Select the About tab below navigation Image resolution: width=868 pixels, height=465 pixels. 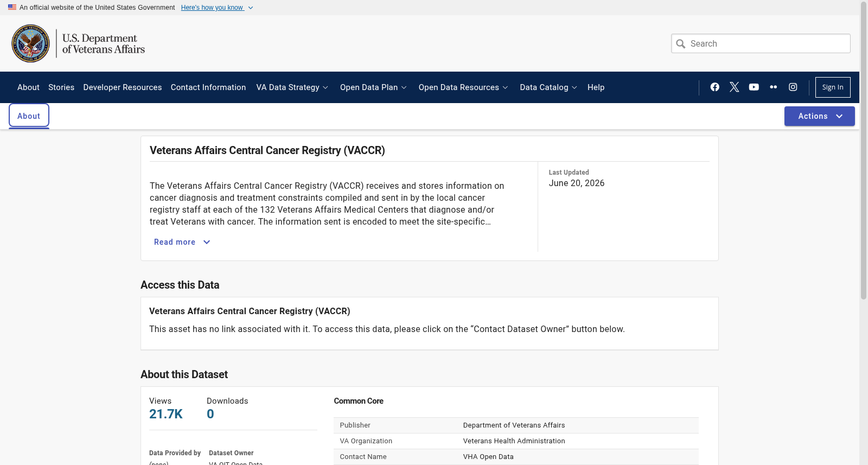[29, 116]
